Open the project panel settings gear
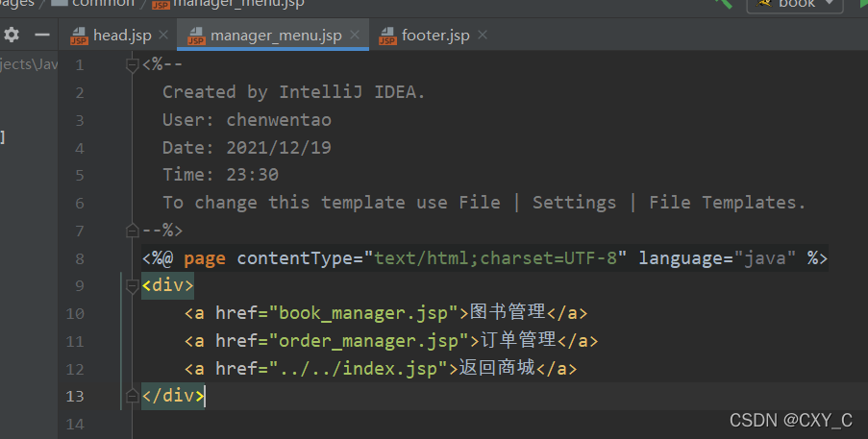Image resolution: width=868 pixels, height=439 pixels. click(12, 35)
